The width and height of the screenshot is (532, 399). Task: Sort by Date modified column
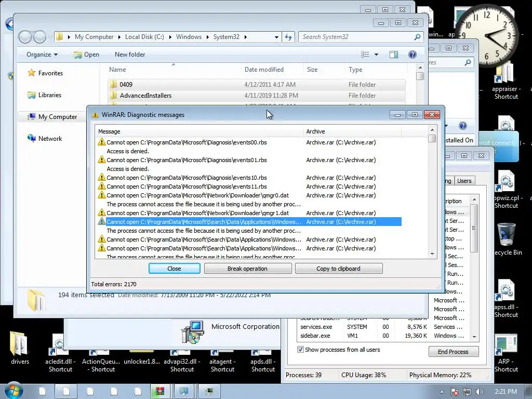point(272,69)
